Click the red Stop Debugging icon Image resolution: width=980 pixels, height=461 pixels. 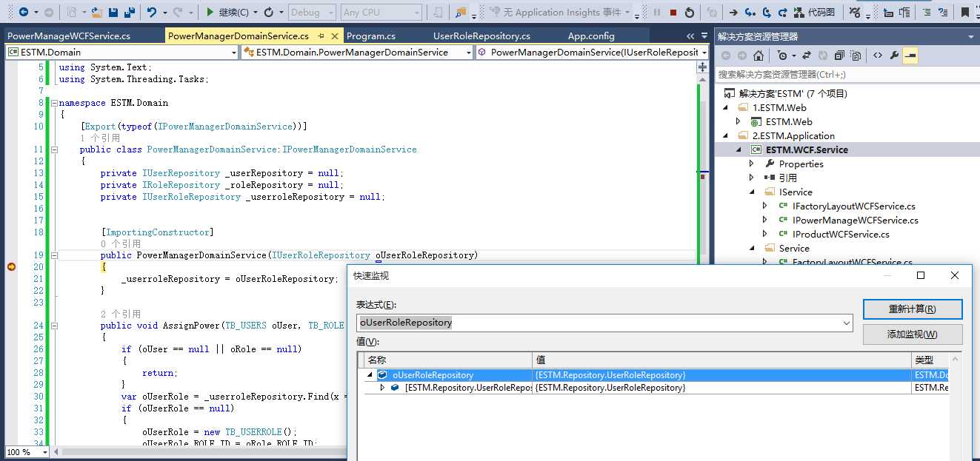pyautogui.click(x=673, y=12)
